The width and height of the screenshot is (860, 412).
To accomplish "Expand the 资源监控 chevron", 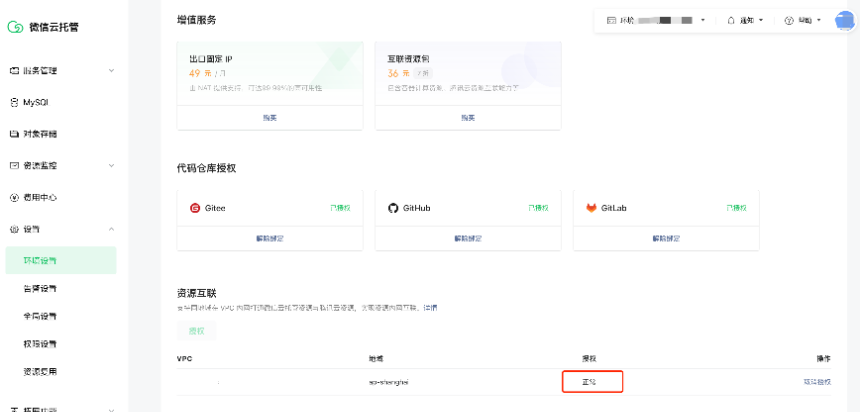I will [x=111, y=166].
